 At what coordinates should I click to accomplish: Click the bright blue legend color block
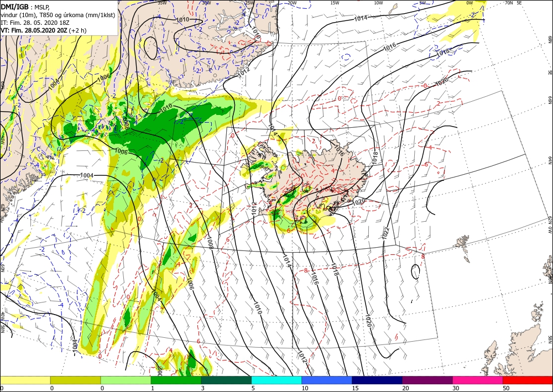[x=327, y=380]
